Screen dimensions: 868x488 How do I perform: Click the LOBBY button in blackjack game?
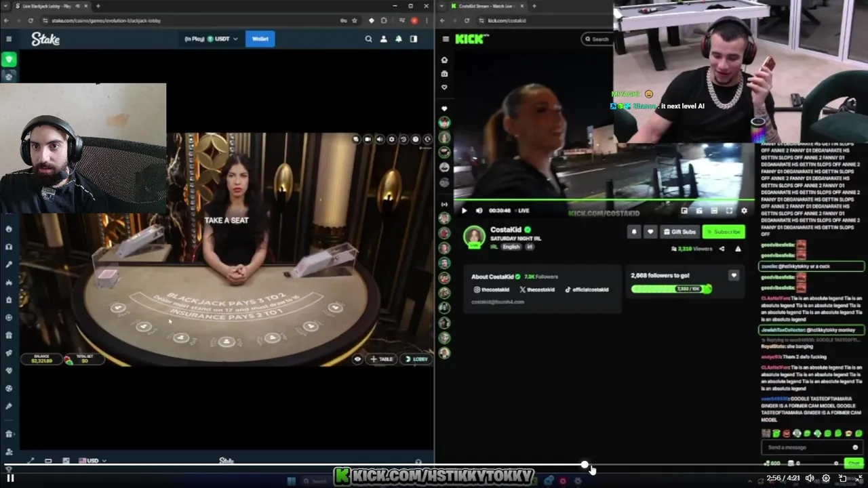pyautogui.click(x=416, y=359)
